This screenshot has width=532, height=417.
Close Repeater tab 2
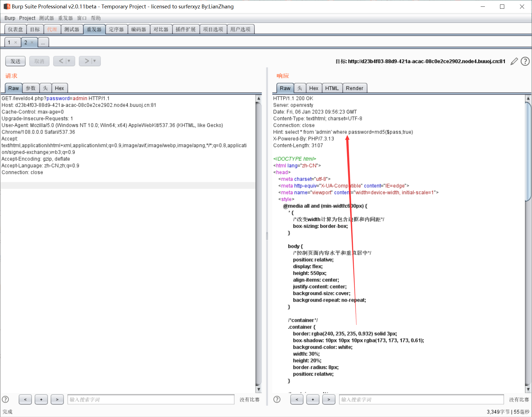coord(32,42)
